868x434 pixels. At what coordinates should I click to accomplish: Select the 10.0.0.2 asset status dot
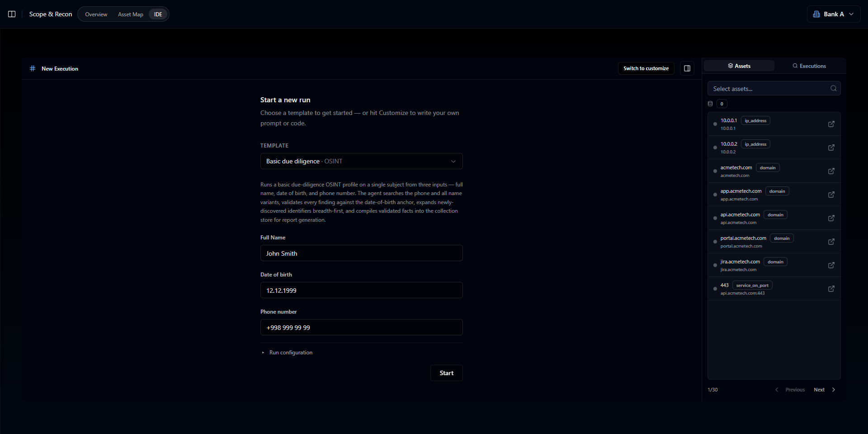click(715, 148)
